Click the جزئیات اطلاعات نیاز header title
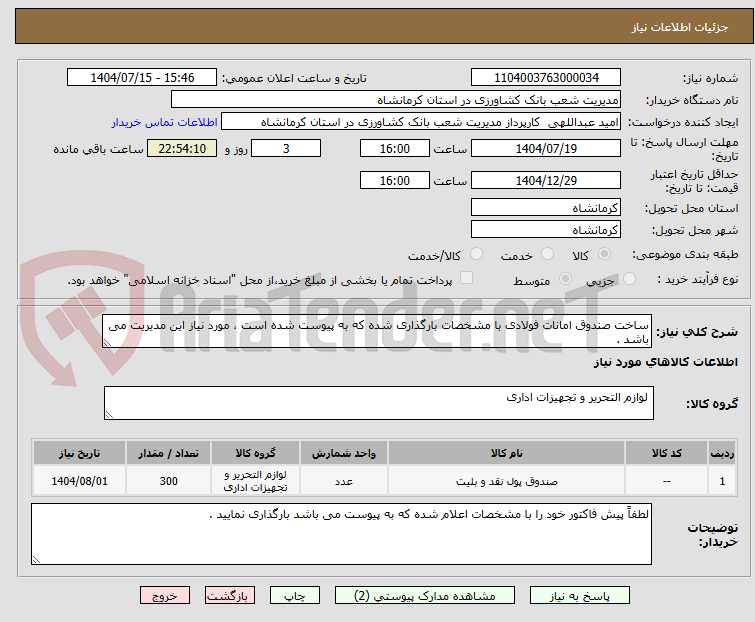The image size is (755, 622). tap(680, 27)
